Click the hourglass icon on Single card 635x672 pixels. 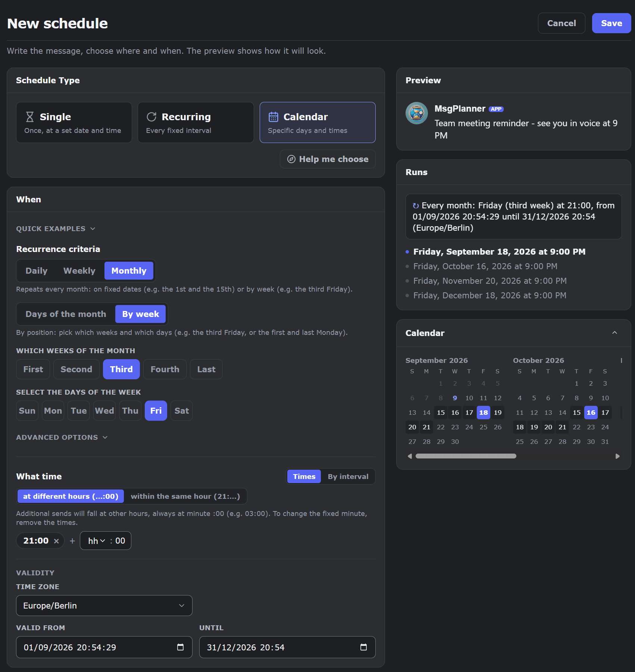click(30, 117)
